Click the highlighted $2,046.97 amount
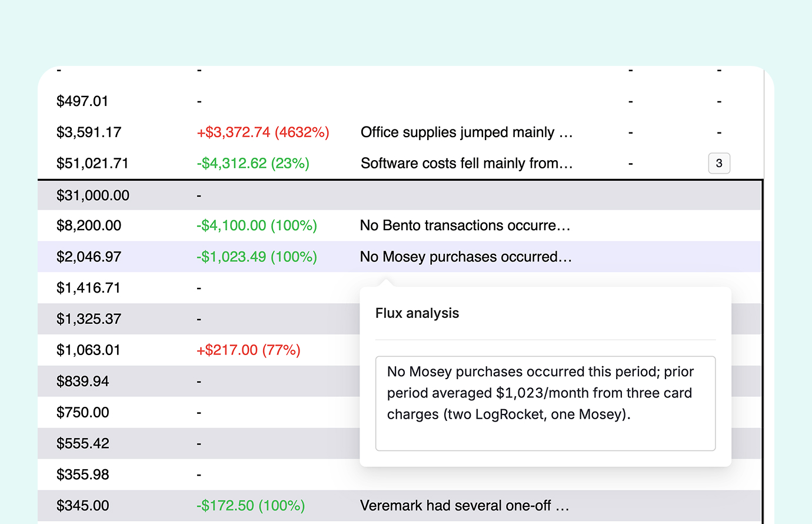The image size is (812, 524). tap(89, 257)
